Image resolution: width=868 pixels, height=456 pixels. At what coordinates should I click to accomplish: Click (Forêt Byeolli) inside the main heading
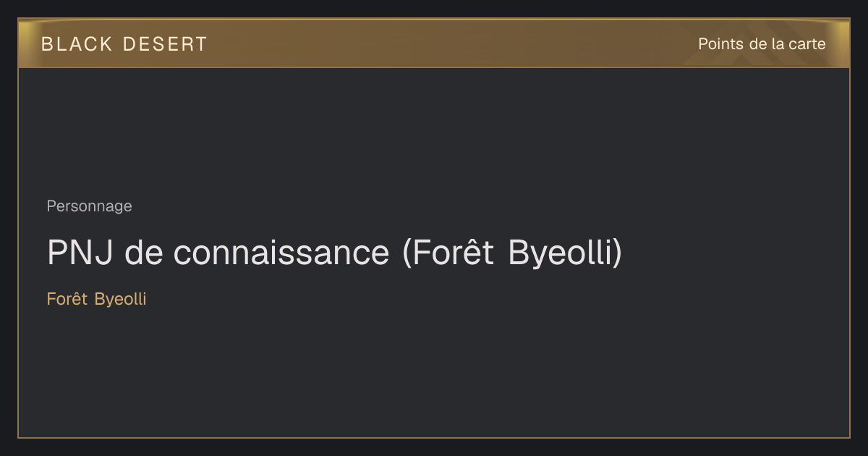click(x=511, y=253)
